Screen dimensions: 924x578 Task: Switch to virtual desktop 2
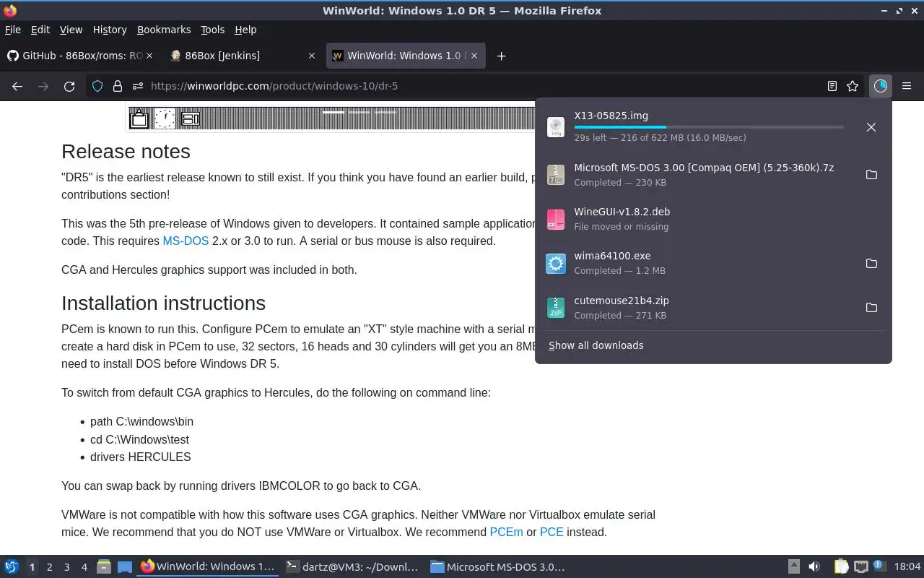coord(49,567)
